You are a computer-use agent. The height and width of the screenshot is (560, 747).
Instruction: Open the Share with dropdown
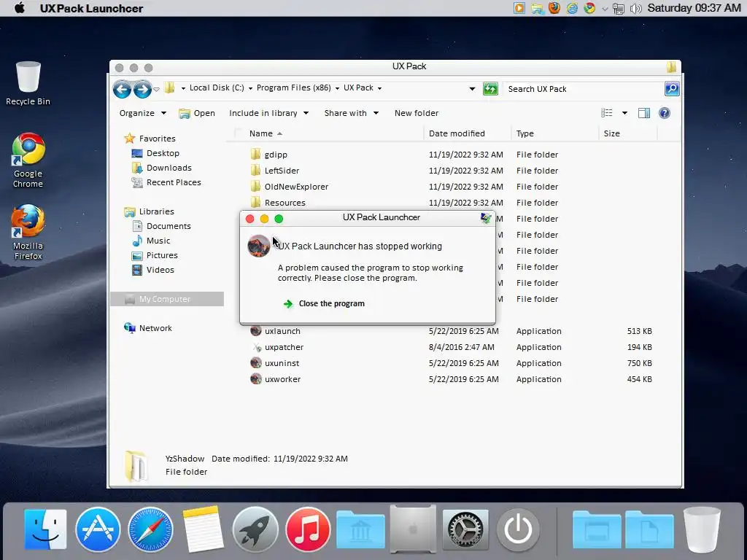click(351, 113)
